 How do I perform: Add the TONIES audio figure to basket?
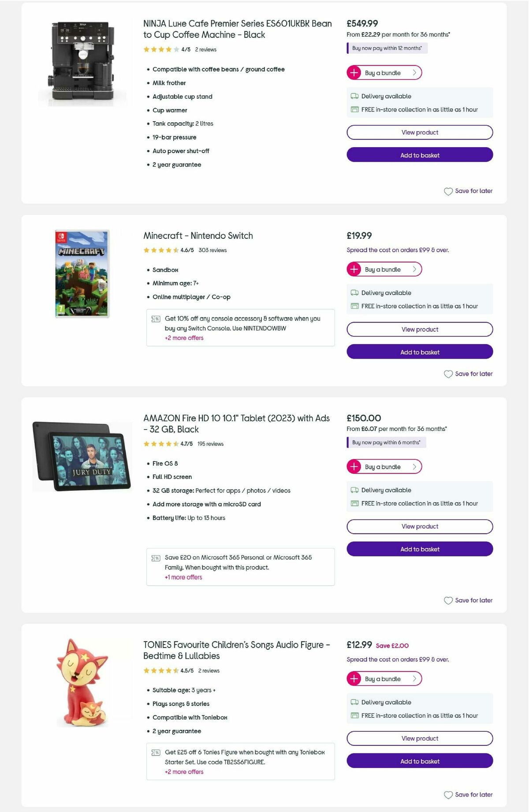click(419, 761)
